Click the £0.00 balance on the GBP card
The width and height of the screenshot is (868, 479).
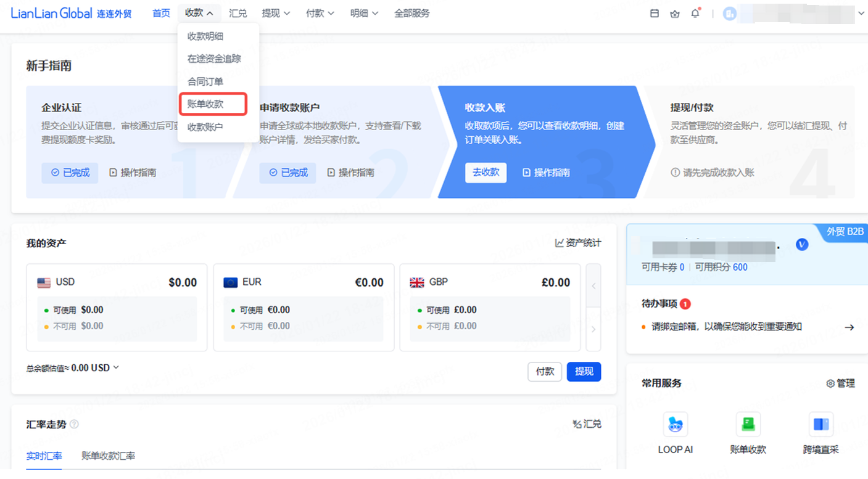pos(556,282)
